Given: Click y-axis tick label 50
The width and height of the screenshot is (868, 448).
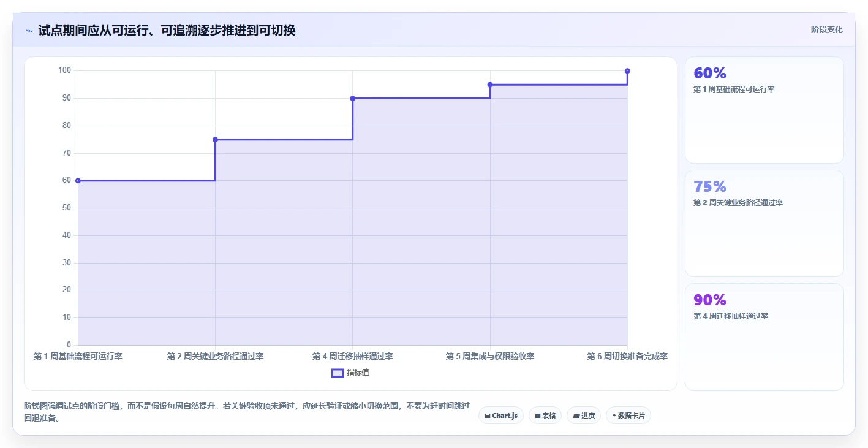Looking at the screenshot, I should click(x=67, y=208).
